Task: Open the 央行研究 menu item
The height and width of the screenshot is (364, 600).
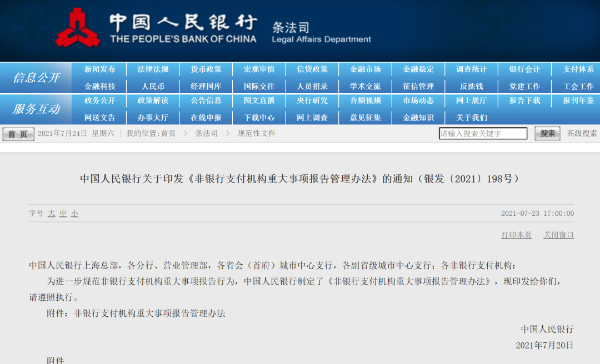Action: click(312, 100)
